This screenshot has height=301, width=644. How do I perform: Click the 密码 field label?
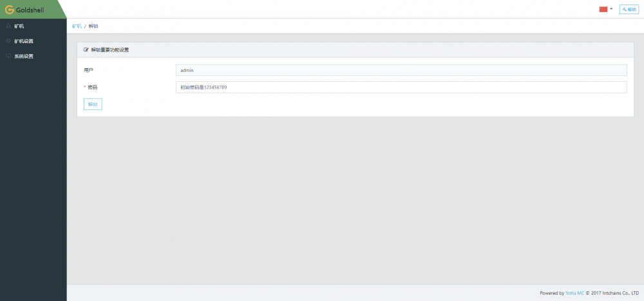coord(92,87)
